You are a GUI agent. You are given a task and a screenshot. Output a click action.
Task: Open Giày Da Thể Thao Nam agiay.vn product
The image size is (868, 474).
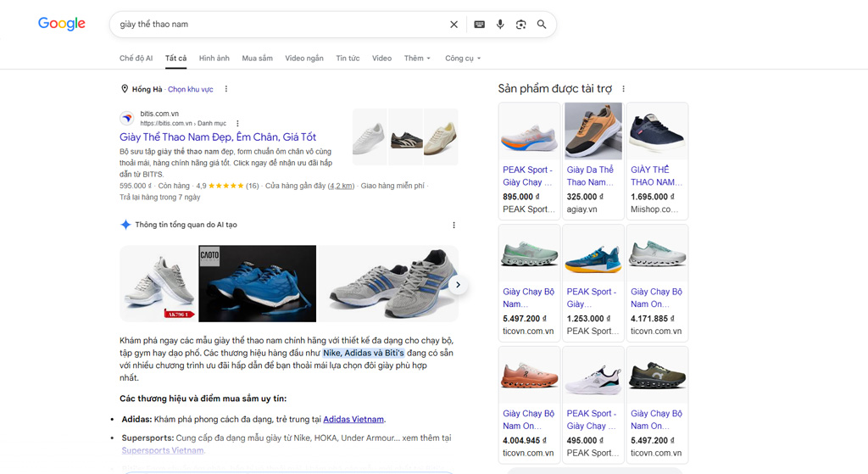(x=593, y=161)
